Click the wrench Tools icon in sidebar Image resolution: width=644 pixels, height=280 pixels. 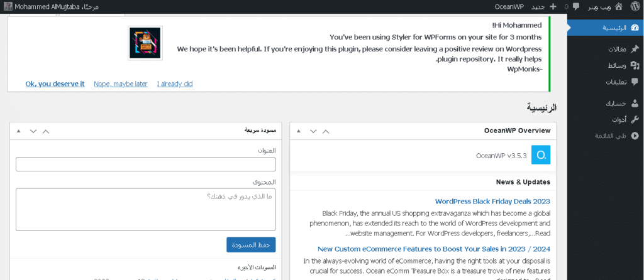(x=635, y=119)
